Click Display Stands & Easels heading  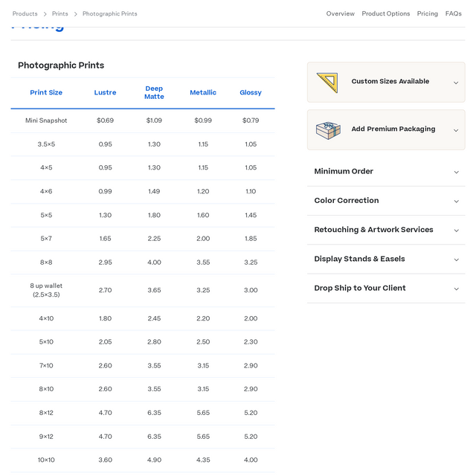359,259
